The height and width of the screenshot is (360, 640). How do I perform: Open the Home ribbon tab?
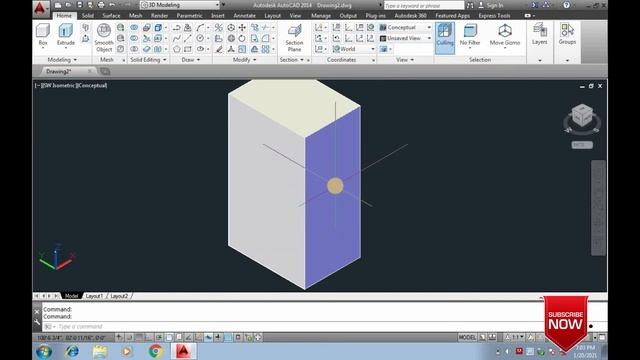(64, 16)
